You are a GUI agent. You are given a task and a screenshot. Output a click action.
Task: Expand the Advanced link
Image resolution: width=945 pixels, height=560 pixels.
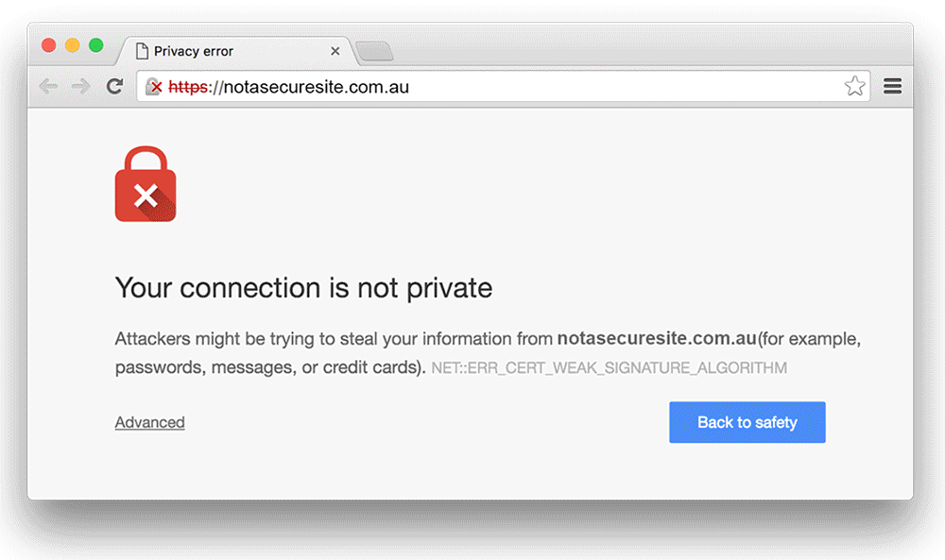point(149,422)
